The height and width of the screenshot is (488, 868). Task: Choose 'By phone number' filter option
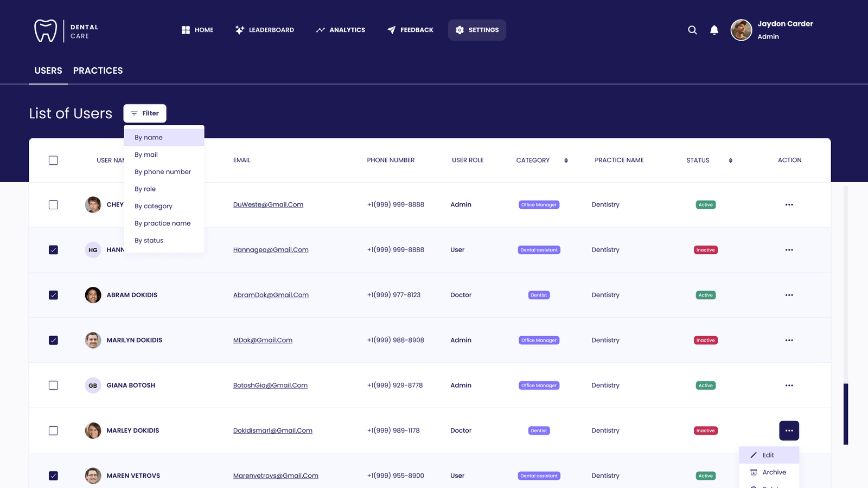[x=163, y=172]
